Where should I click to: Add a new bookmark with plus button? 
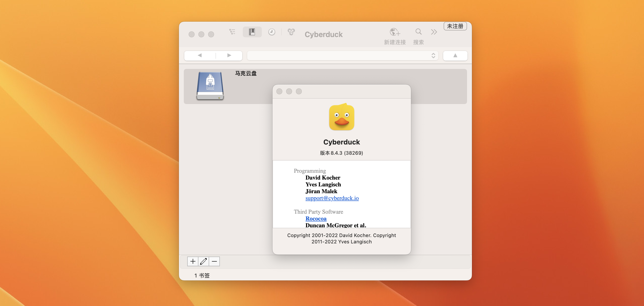(x=193, y=261)
